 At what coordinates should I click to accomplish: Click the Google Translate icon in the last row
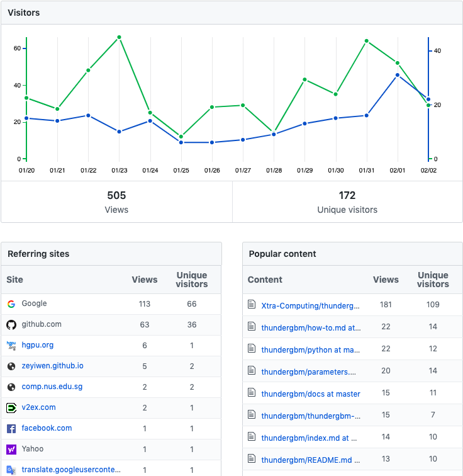11,470
